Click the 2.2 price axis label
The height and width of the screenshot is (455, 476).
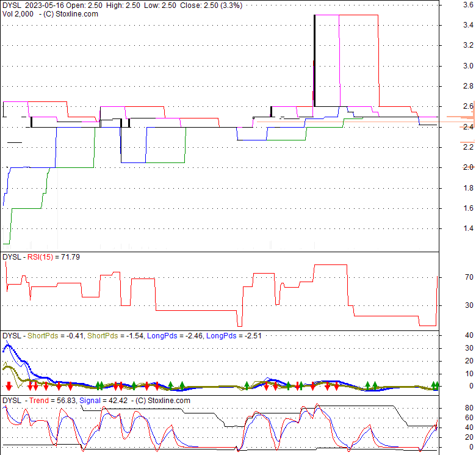pos(468,147)
